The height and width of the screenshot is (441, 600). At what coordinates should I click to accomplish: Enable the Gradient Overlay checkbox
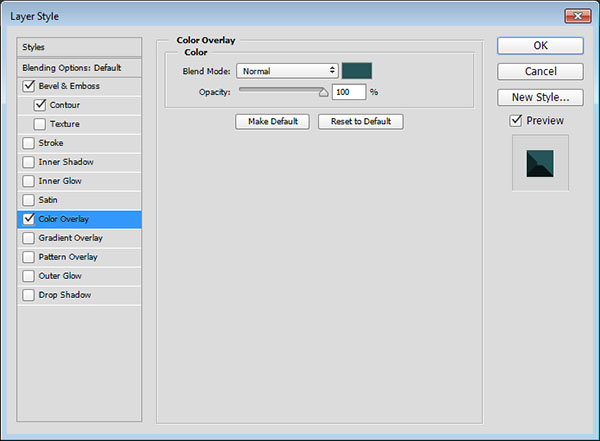click(x=29, y=238)
